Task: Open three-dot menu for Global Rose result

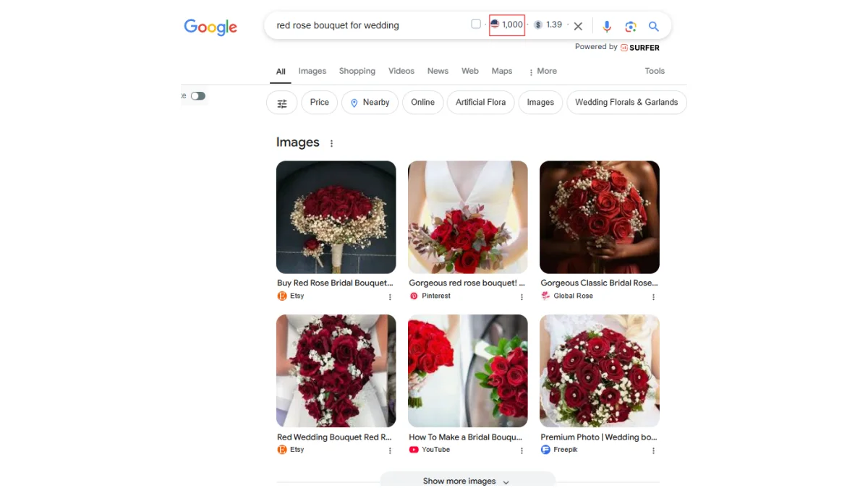Action: [x=653, y=296]
